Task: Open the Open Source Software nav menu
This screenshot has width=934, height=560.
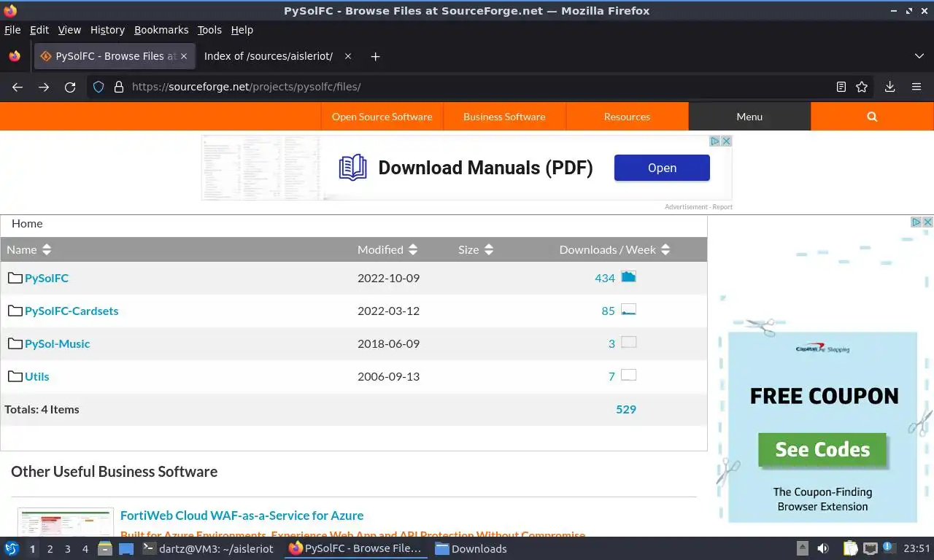Action: pyautogui.click(x=382, y=117)
